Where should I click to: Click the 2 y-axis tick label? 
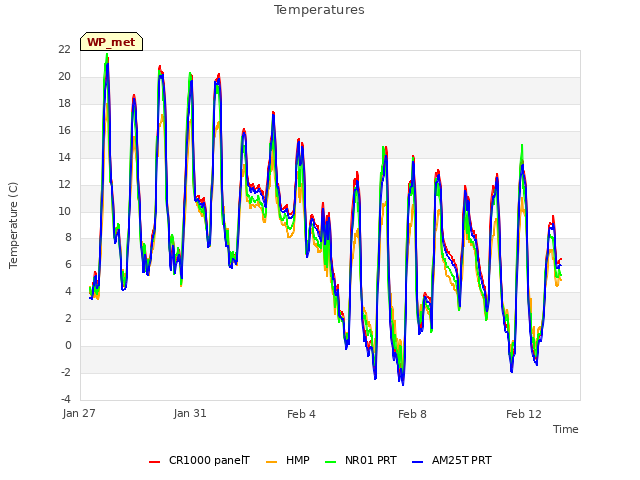(68, 319)
